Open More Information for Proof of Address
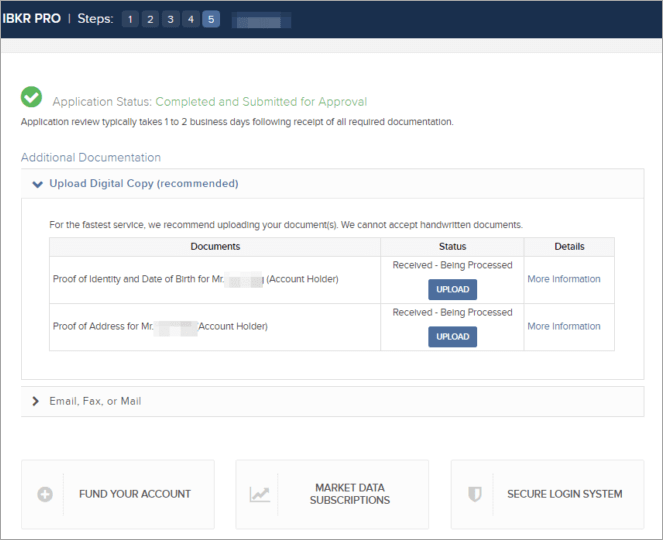663x540 pixels. pos(564,326)
